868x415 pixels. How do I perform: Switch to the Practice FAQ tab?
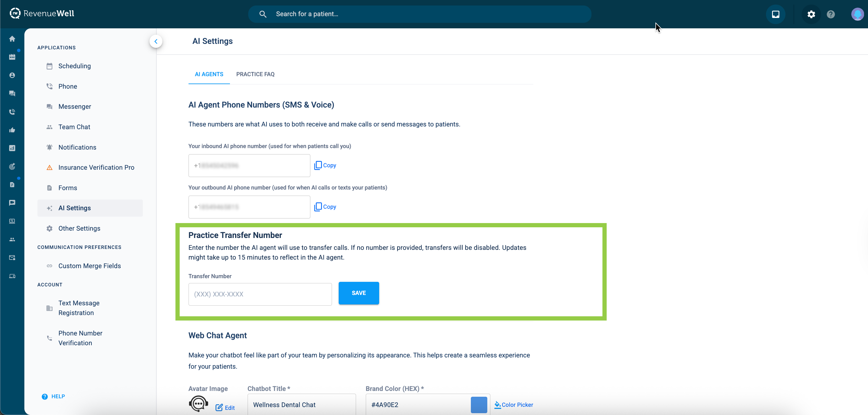pyautogui.click(x=255, y=74)
